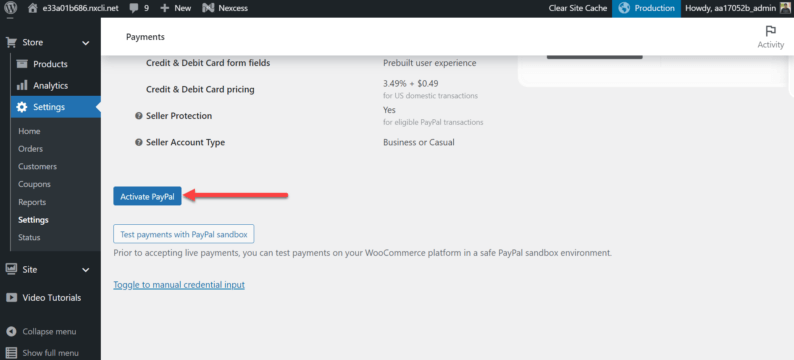Click the '3.49% + $0.49' value
The width and height of the screenshot is (794, 360).
[411, 84]
